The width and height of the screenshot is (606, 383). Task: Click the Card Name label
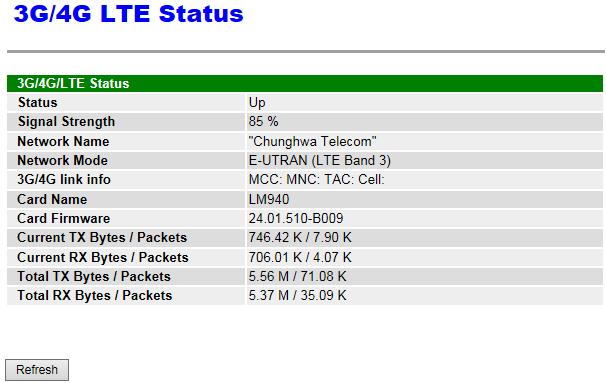[52, 199]
